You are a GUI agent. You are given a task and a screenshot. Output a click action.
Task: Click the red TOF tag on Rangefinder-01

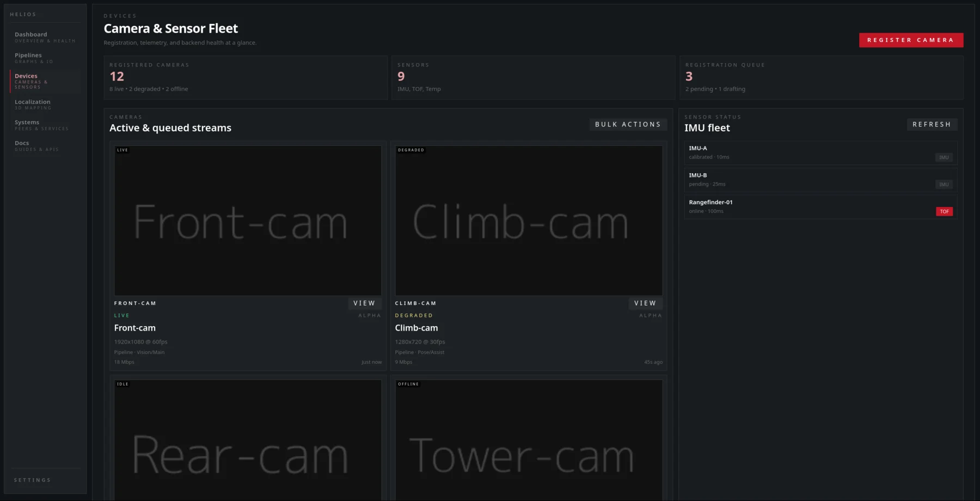(x=944, y=212)
